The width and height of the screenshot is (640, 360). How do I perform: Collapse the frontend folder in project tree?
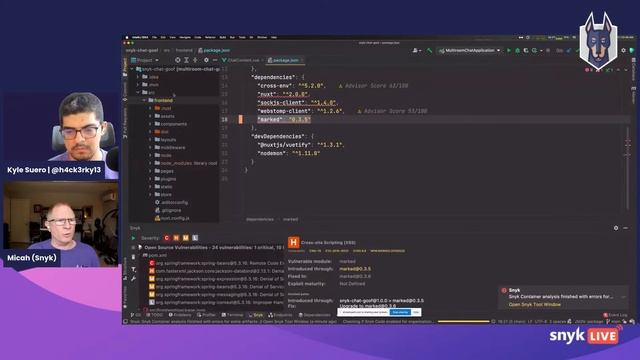144,100
